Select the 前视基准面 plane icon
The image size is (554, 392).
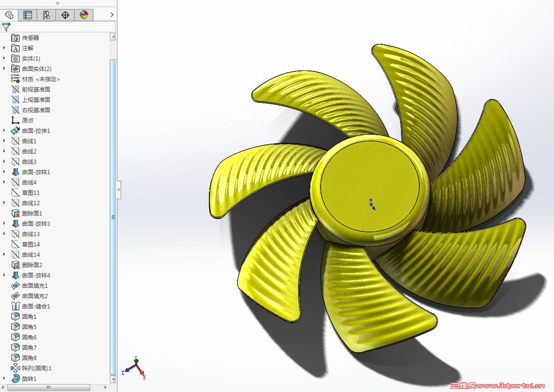tap(15, 89)
